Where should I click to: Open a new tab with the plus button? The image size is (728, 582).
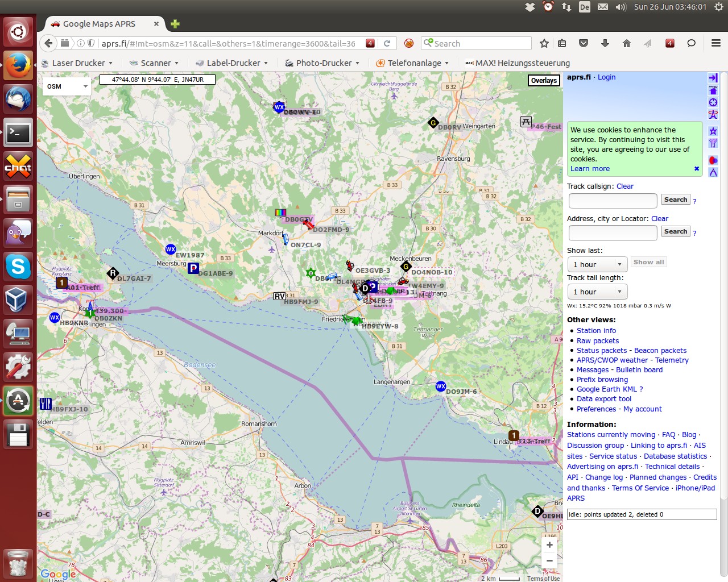pyautogui.click(x=175, y=24)
